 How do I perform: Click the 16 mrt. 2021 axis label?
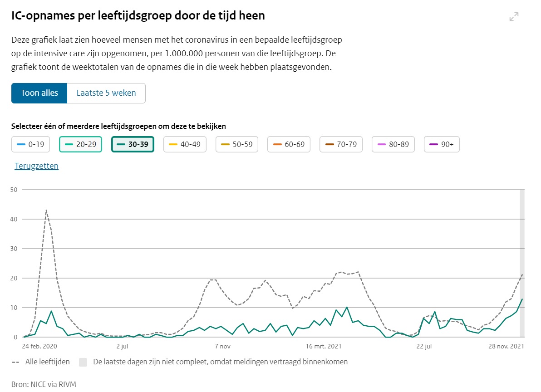pos(323,347)
